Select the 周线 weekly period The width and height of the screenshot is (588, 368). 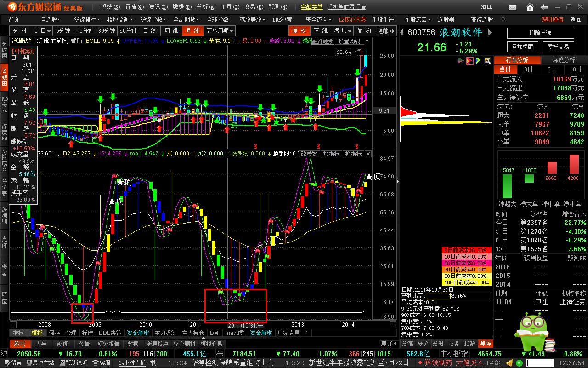171,31
